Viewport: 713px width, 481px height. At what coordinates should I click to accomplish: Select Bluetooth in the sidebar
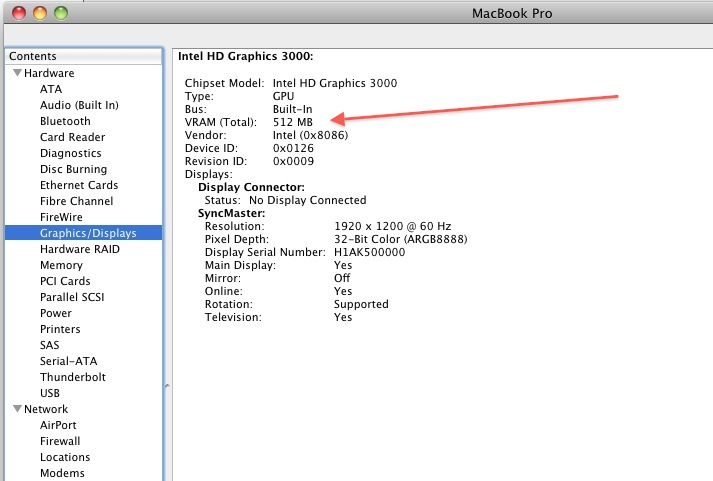tap(65, 121)
